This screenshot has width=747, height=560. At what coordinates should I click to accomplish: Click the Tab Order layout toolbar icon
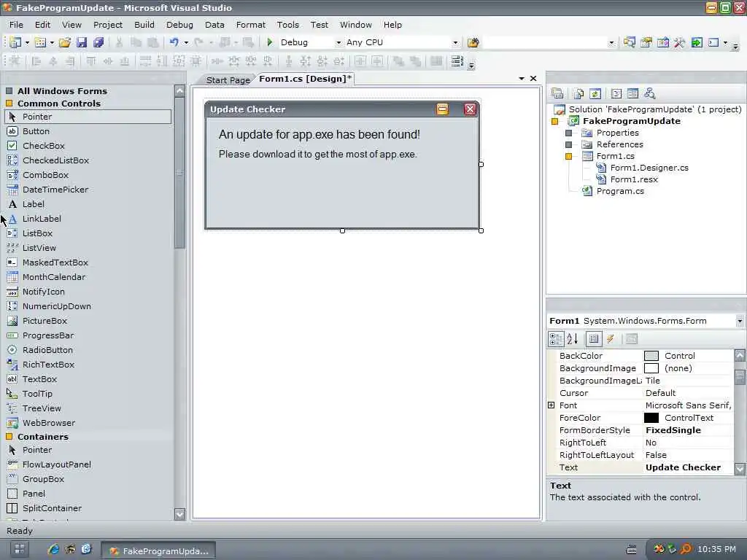[x=457, y=61]
